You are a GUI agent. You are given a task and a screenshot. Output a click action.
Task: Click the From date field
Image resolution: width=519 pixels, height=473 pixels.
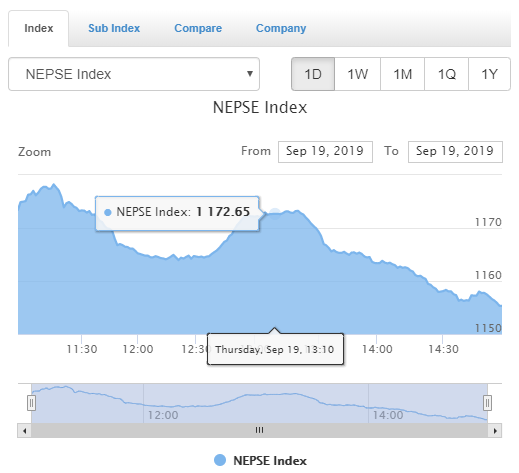(325, 152)
